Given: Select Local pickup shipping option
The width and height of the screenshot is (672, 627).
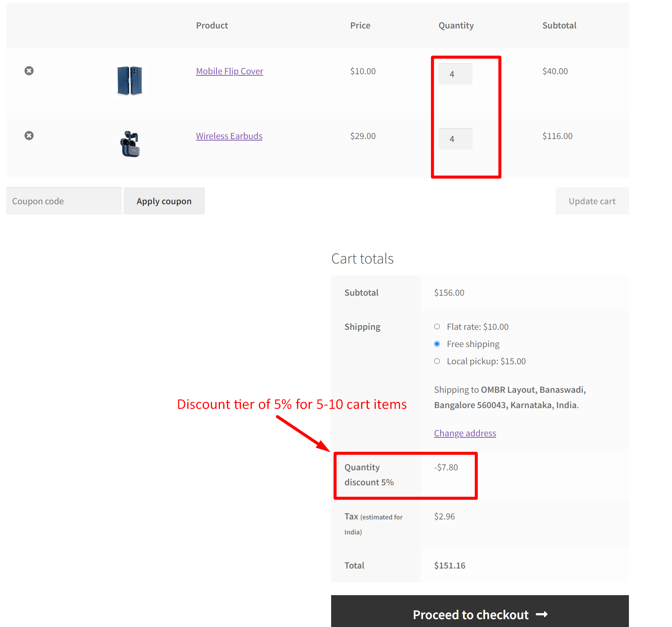Looking at the screenshot, I should click(x=437, y=361).
